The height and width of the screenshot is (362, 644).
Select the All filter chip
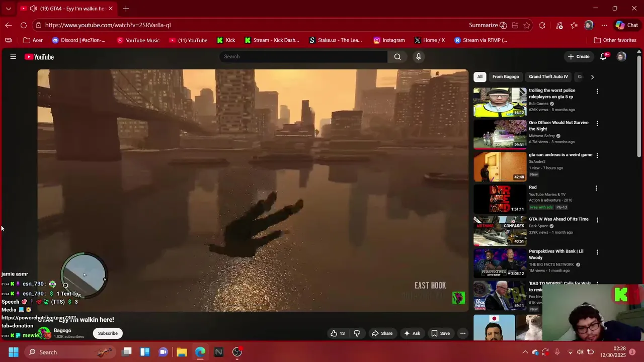point(479,77)
